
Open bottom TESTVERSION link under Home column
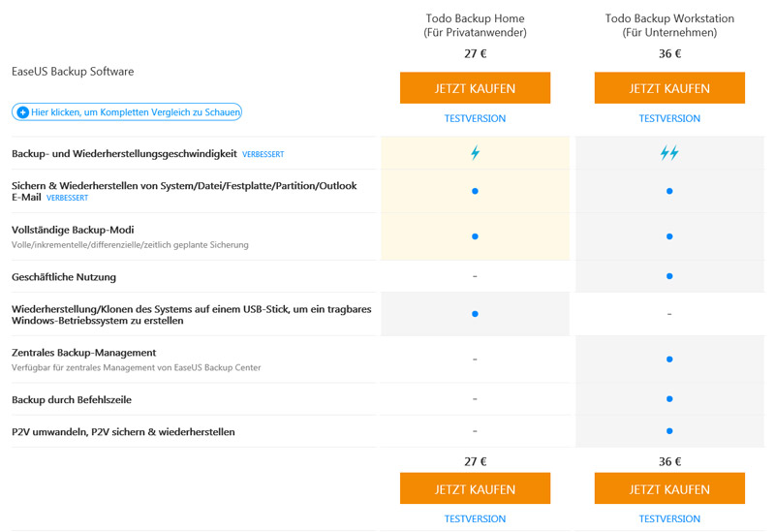475,518
